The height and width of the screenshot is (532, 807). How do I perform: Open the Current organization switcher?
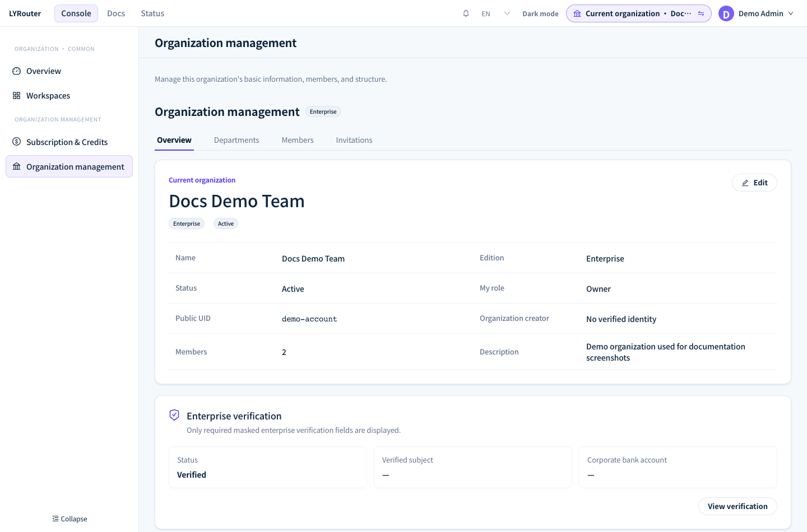tap(639, 13)
